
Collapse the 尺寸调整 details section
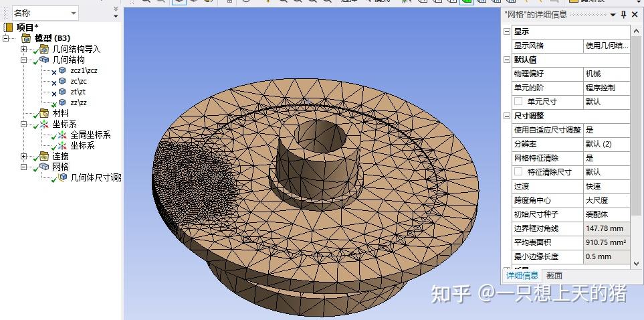(507, 116)
